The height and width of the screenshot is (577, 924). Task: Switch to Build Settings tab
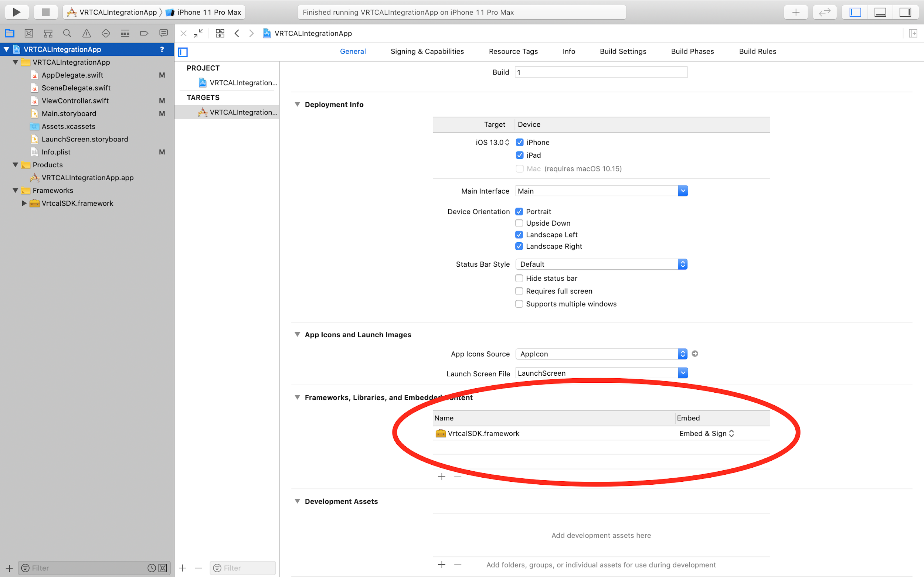[623, 51]
